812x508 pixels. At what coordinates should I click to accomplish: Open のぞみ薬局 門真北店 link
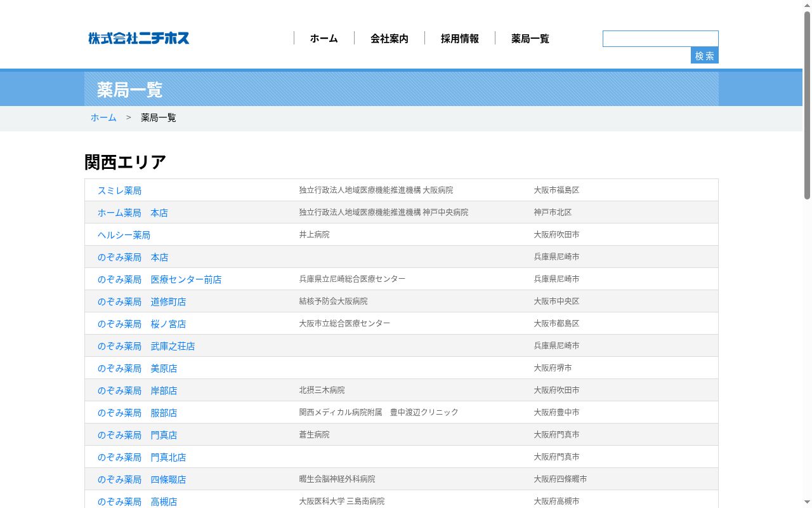(141, 457)
